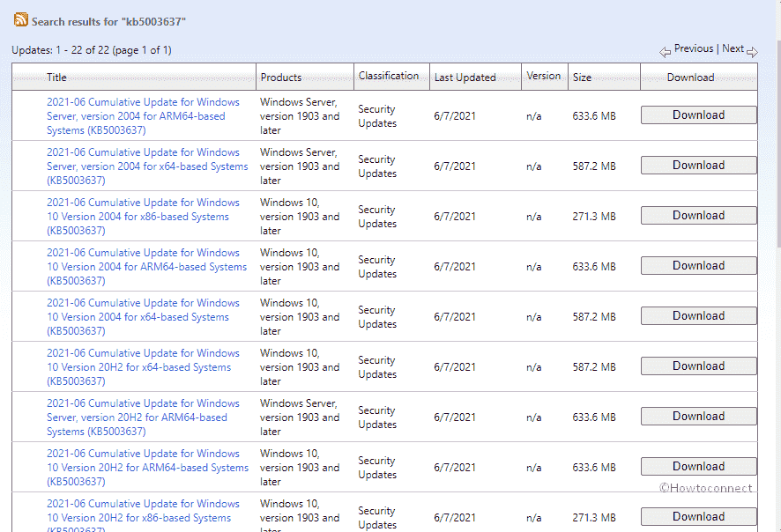Screen dimensions: 781x532
Task: Sort by the Products column header
Action: (280, 78)
